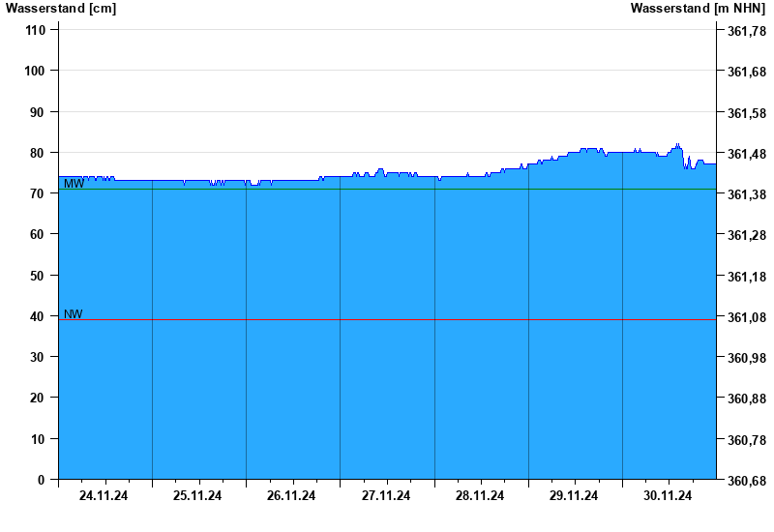Viewport: 774px width, 532px height.
Task: Click the water level peak on 30.11.24
Action: tap(677, 145)
